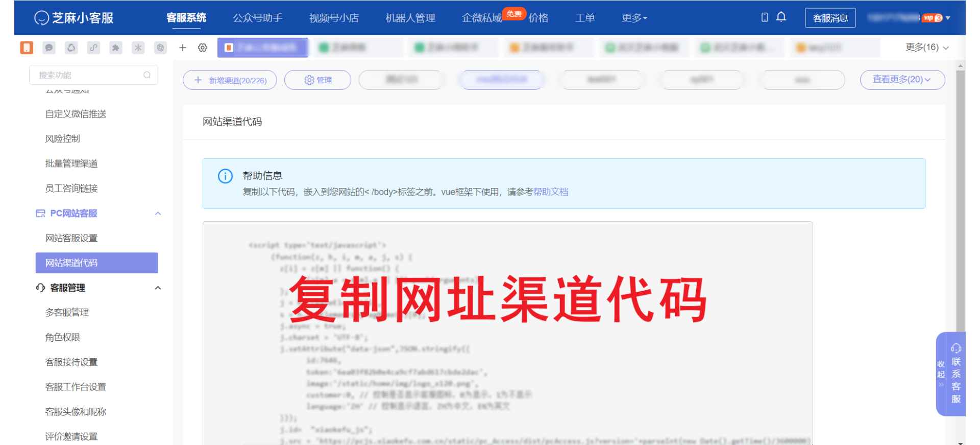Click the orange mobile channel icon
980x445 pixels.
27,48
